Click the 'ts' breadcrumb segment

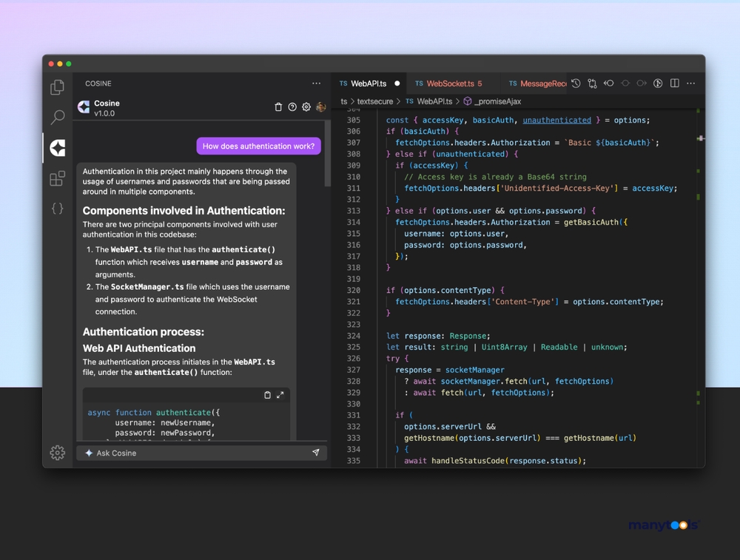(344, 101)
